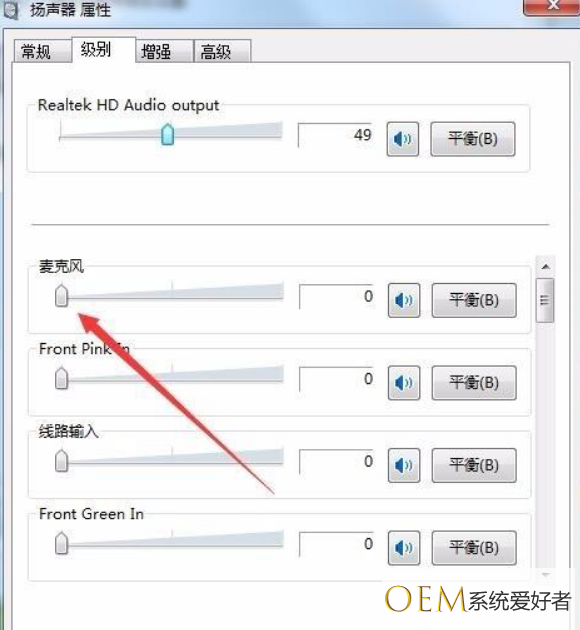Click the Front Green In 平衡(B) button

[474, 548]
